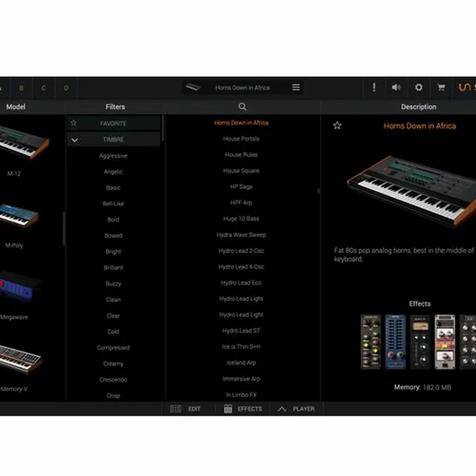Click the exclamation alert icon
This screenshot has width=476, height=476.
[x=374, y=87]
